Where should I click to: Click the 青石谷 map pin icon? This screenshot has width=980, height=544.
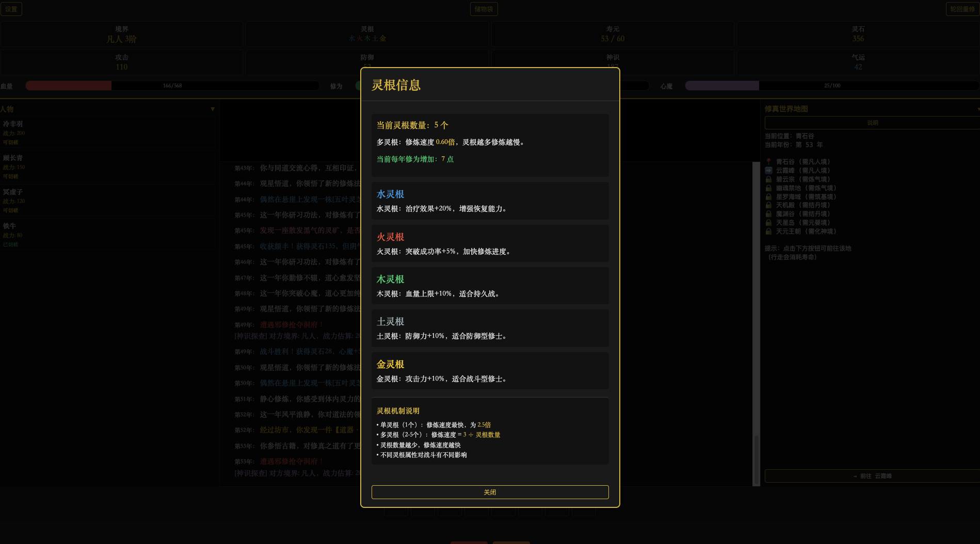coord(768,161)
